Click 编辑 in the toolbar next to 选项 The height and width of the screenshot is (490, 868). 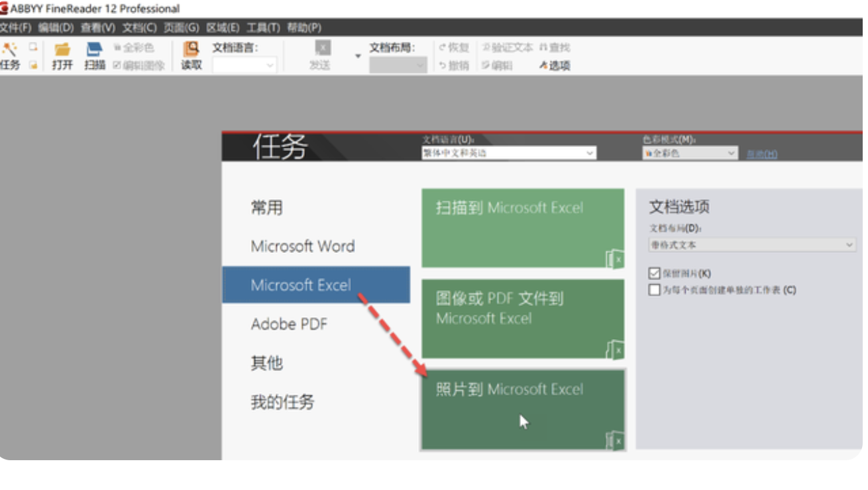pyautogui.click(x=497, y=66)
